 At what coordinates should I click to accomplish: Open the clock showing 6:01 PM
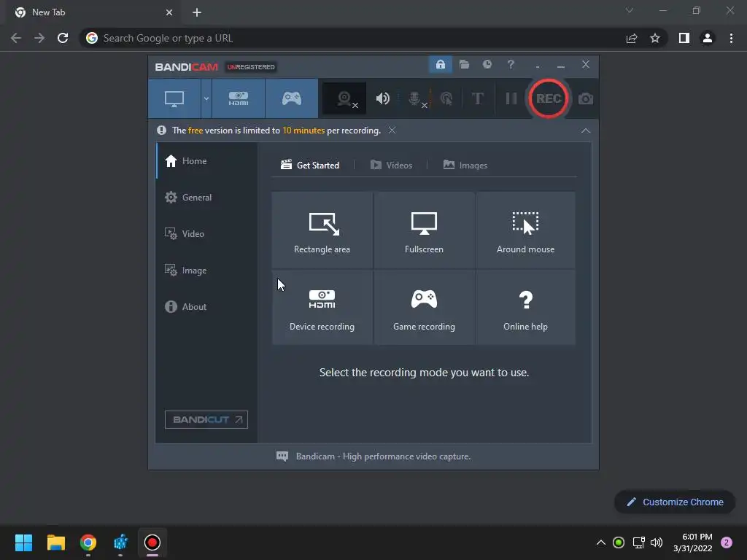tap(693, 542)
